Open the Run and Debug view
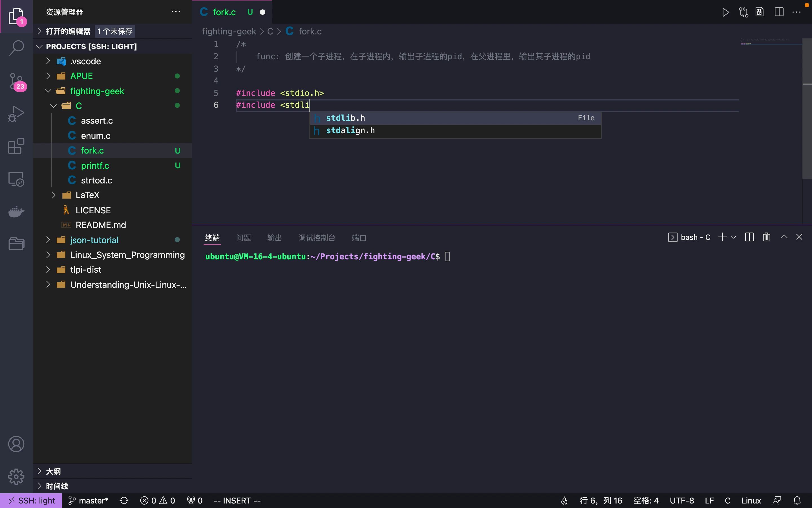The image size is (812, 508). (16, 113)
